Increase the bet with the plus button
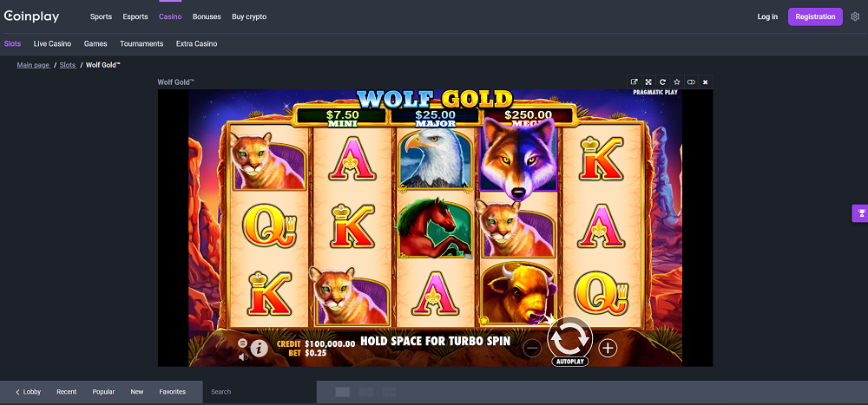This screenshot has height=405, width=868. [608, 348]
